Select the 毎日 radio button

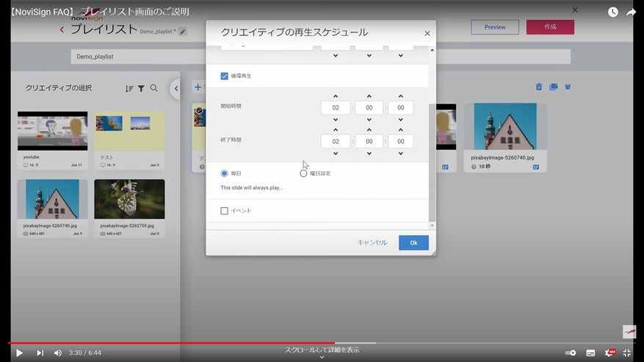[x=224, y=173]
